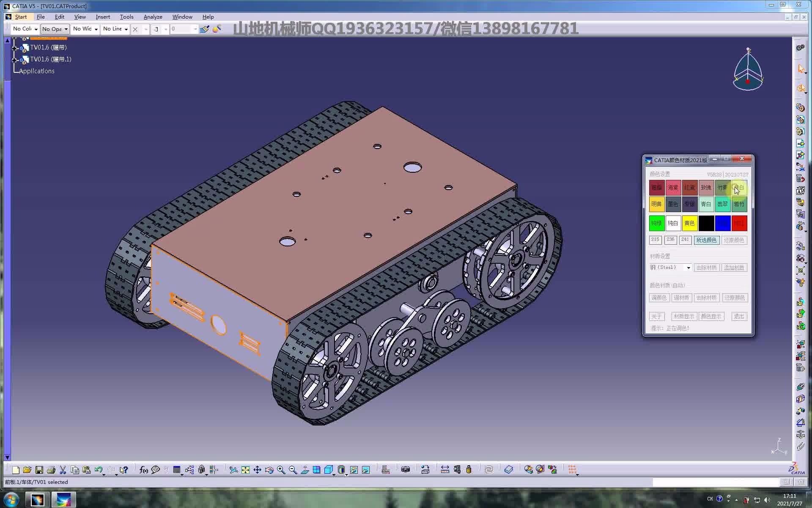
Task: Click the Design Table grid icon
Action: [177, 470]
